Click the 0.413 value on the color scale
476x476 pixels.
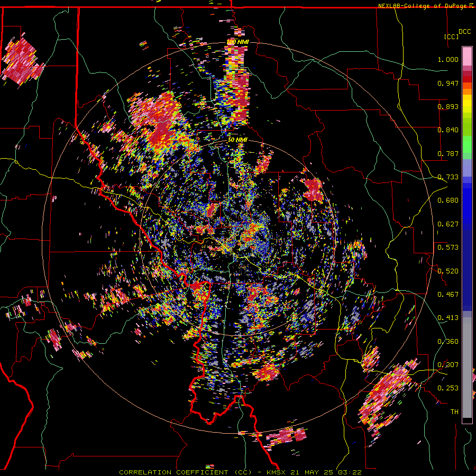[x=448, y=318]
